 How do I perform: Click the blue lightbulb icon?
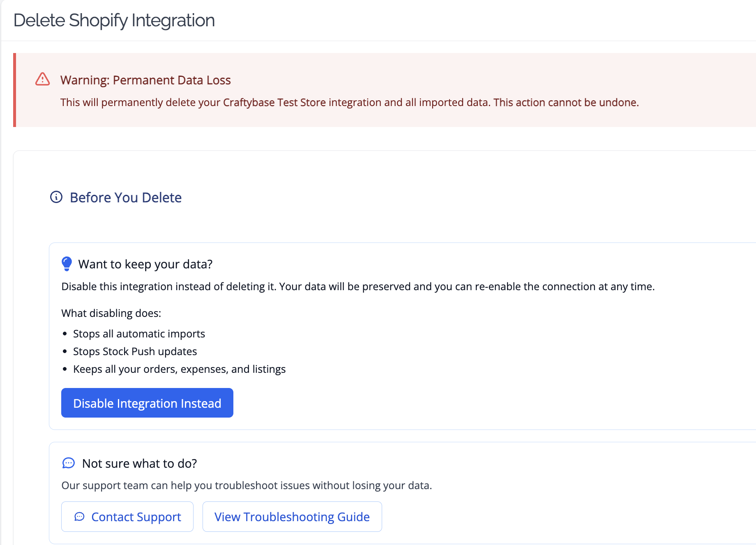[x=67, y=264]
